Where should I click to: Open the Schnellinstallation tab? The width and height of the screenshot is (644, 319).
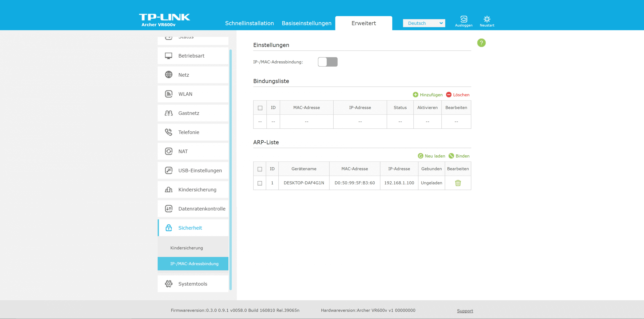click(249, 23)
